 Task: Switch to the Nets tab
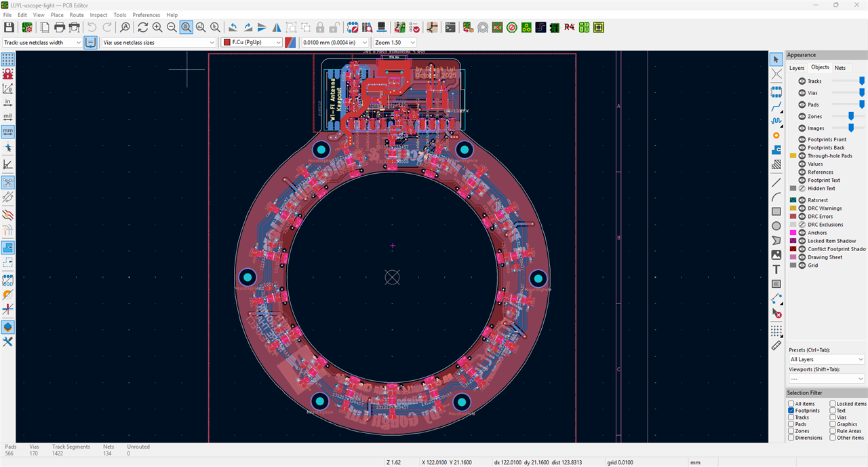[840, 68]
